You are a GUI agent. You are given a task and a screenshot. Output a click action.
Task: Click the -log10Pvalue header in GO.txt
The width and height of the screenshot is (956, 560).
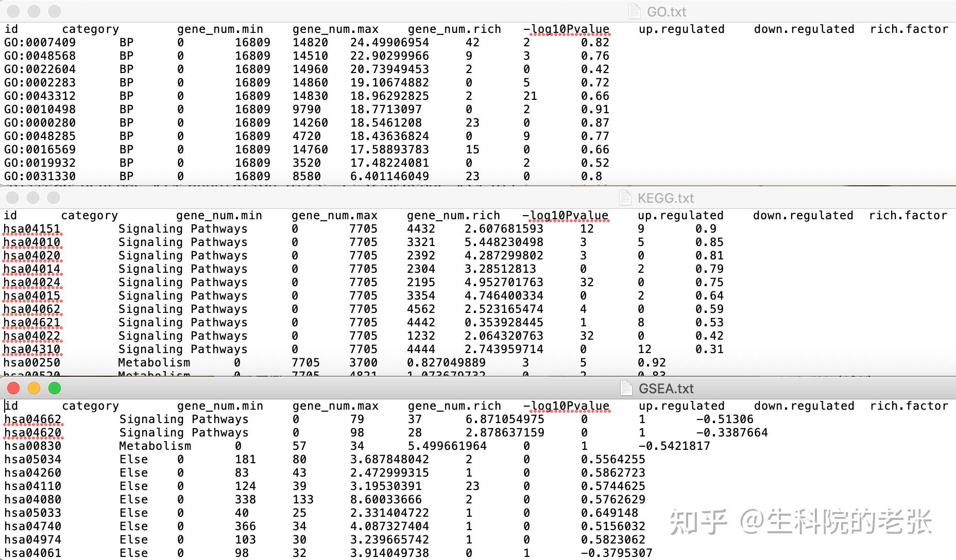(x=566, y=29)
